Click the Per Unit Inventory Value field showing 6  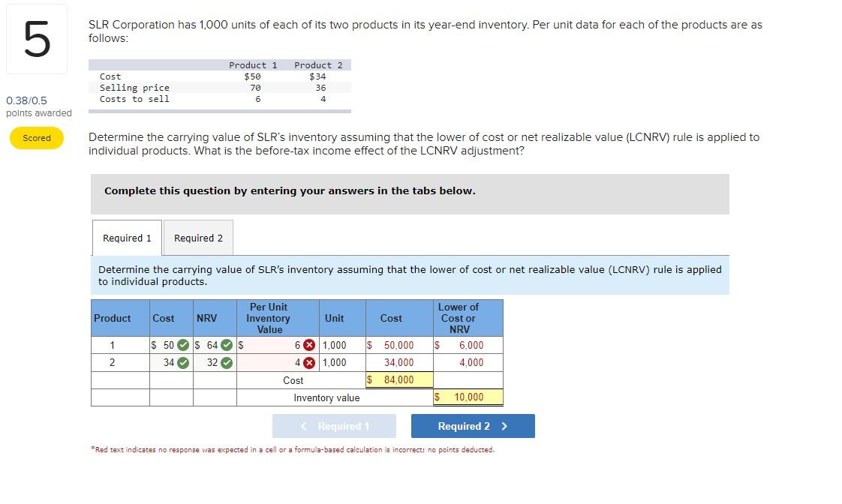click(278, 345)
